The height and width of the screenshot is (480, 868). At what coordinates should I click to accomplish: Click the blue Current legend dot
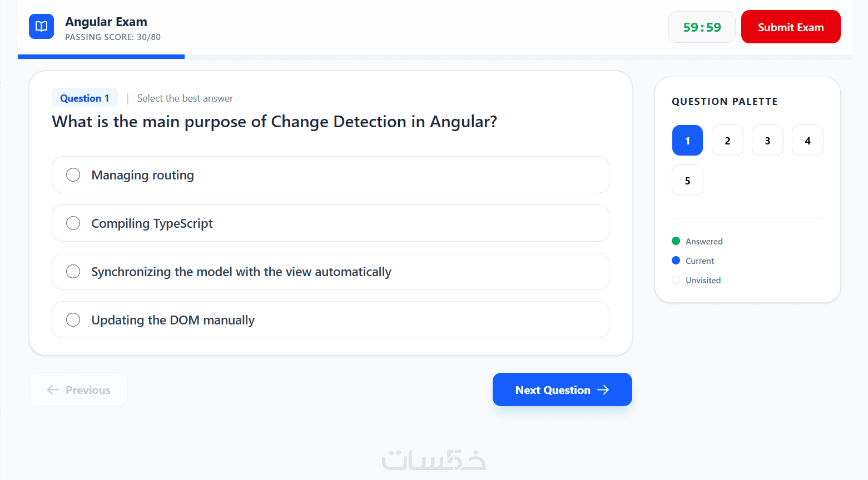[x=676, y=261]
